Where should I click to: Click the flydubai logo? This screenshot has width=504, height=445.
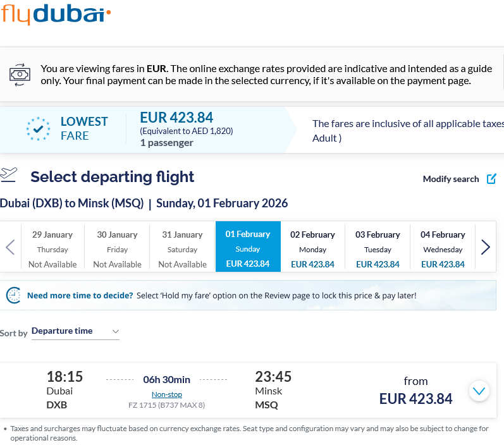click(56, 13)
